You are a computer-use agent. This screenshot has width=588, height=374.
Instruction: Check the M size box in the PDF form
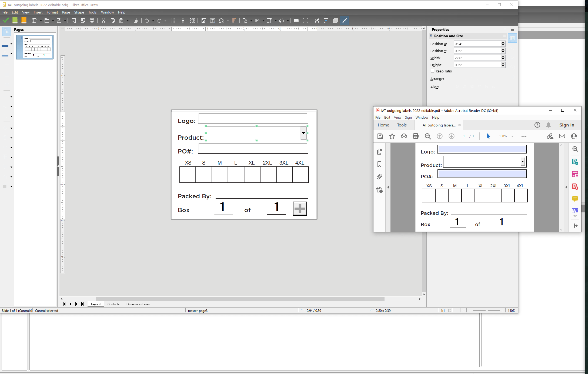point(455,195)
